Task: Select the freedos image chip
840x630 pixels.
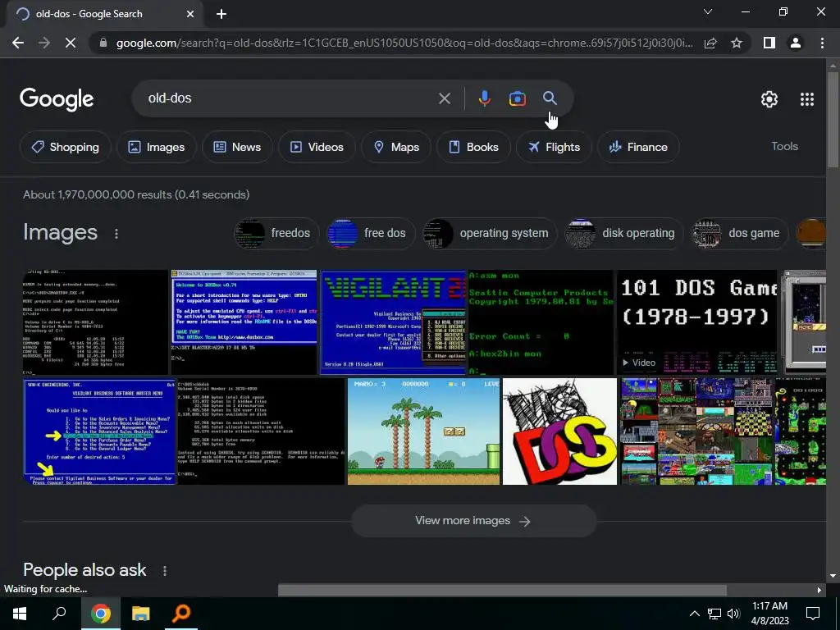Action: 276,234
